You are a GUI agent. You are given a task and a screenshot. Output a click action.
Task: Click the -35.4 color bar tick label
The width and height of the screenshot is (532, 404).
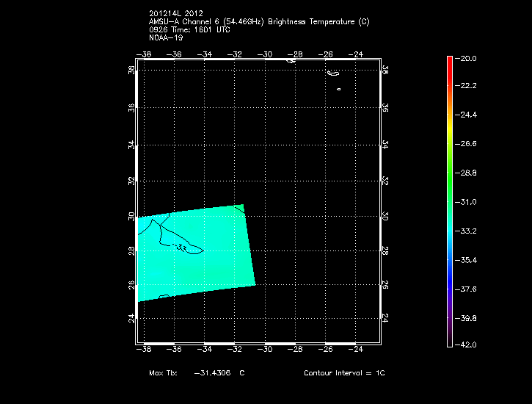[x=467, y=260]
